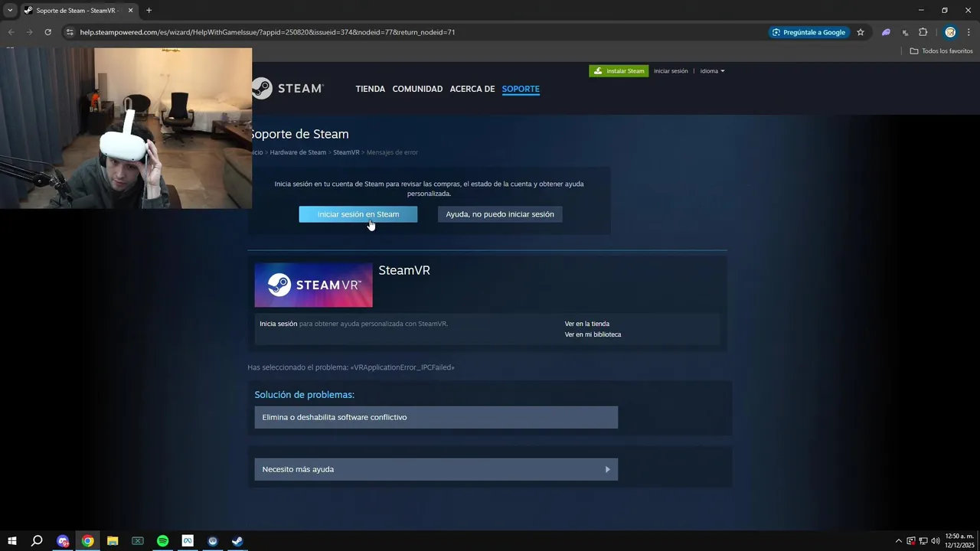Open Spotify from the taskbar
Image resolution: width=980 pixels, height=551 pixels.
(x=162, y=541)
